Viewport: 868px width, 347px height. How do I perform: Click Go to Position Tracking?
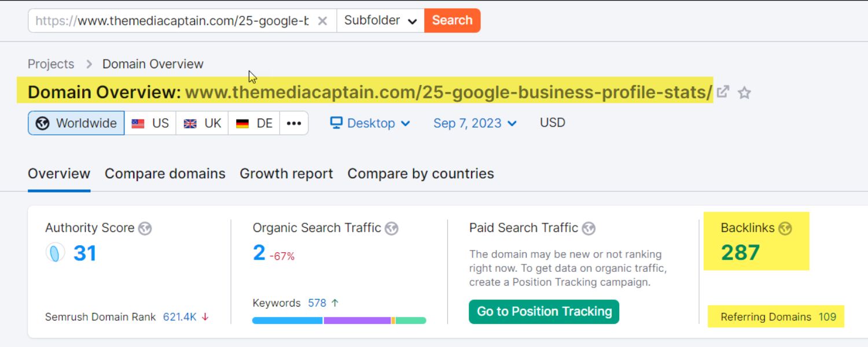pyautogui.click(x=543, y=311)
